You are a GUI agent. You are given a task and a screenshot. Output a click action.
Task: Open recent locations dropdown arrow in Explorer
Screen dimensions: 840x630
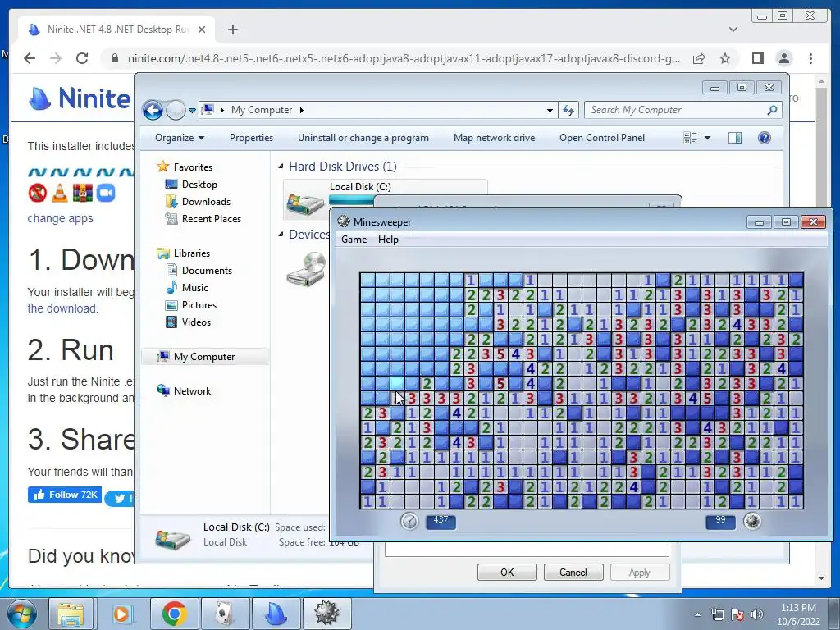point(192,111)
